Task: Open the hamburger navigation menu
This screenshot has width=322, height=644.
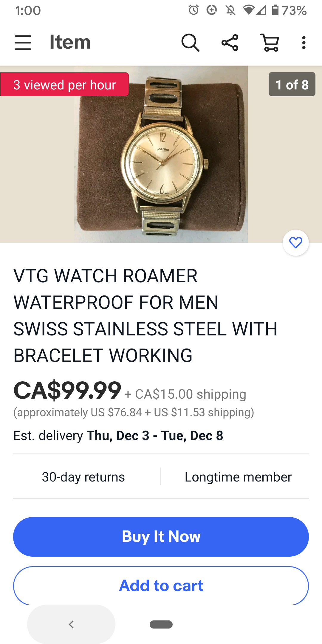Action: coord(23,42)
